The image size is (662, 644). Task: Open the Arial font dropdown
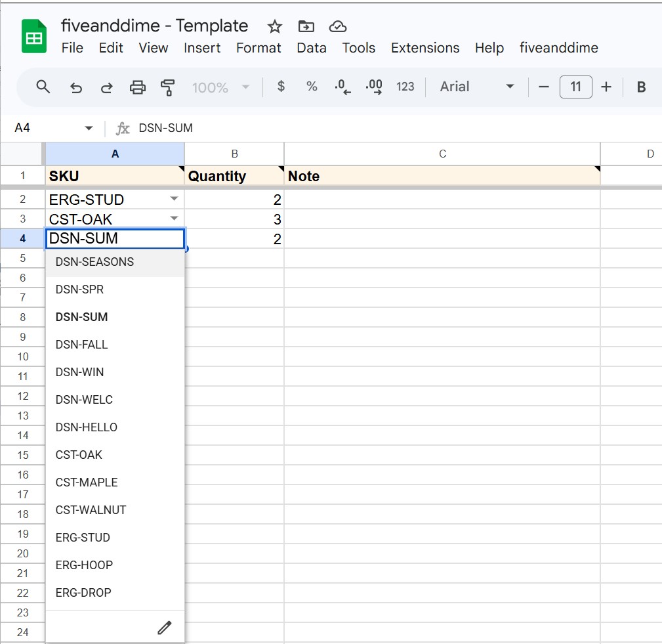(x=476, y=87)
